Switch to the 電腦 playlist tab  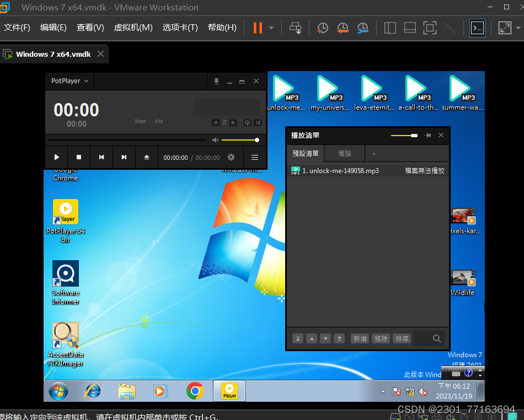[x=345, y=154]
